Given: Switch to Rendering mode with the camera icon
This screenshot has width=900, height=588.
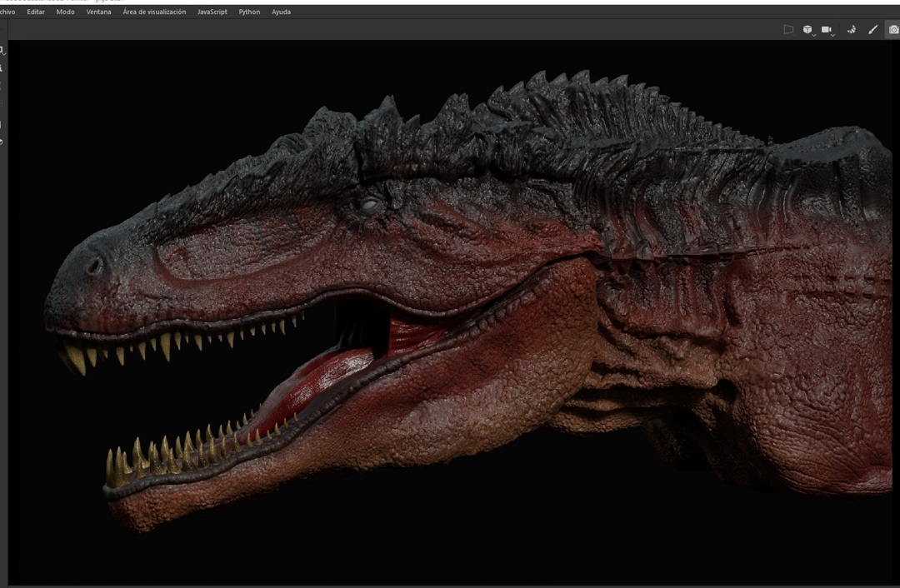Looking at the screenshot, I should (x=893, y=29).
